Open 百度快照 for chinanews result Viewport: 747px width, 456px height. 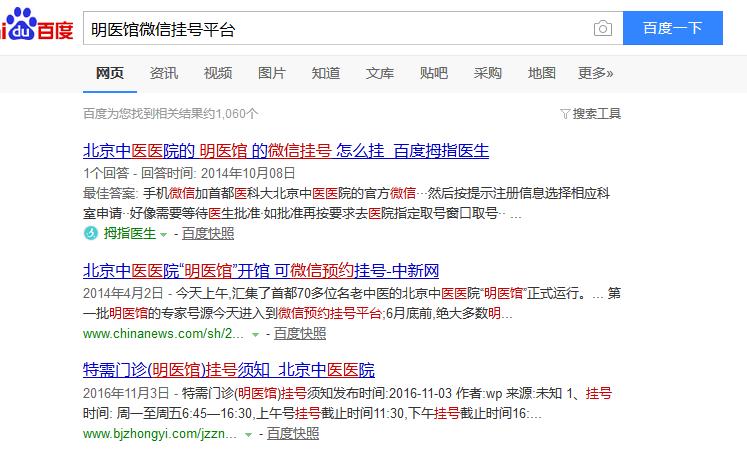pyautogui.click(x=300, y=334)
